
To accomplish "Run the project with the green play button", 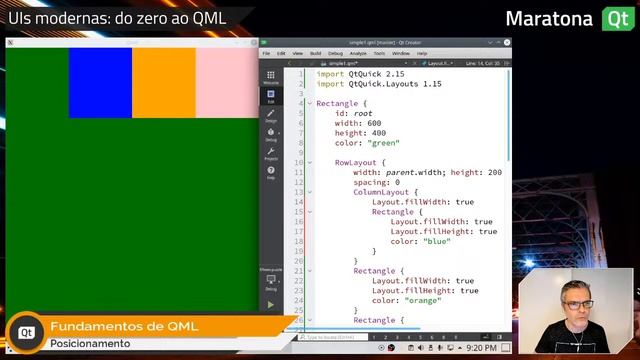I will click(x=271, y=304).
